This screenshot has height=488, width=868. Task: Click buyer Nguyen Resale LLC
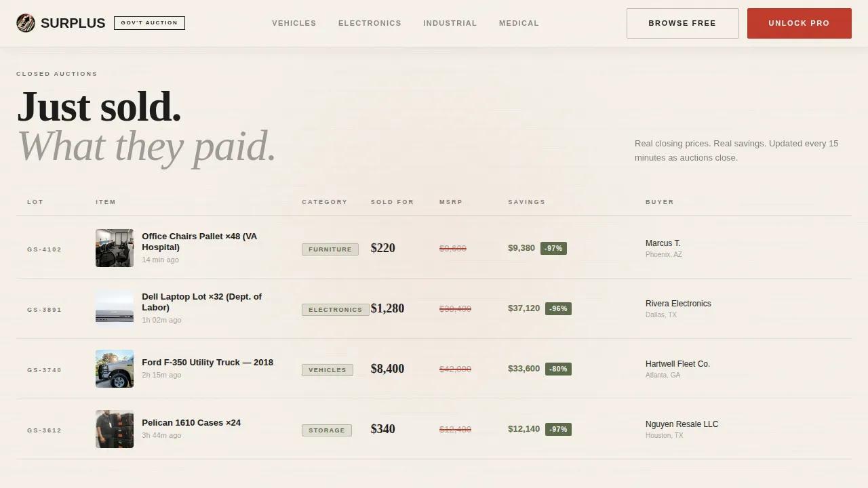point(682,424)
